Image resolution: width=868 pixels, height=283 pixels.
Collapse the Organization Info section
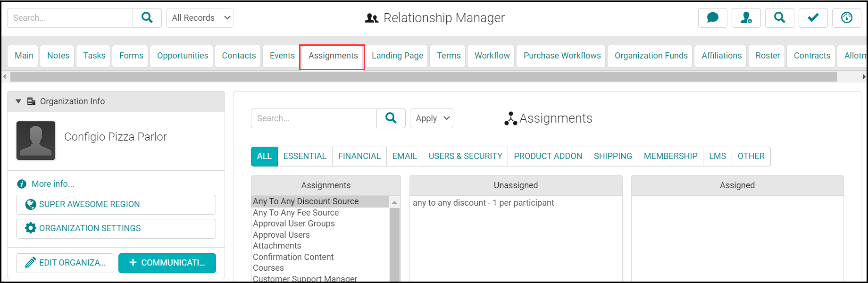click(18, 101)
